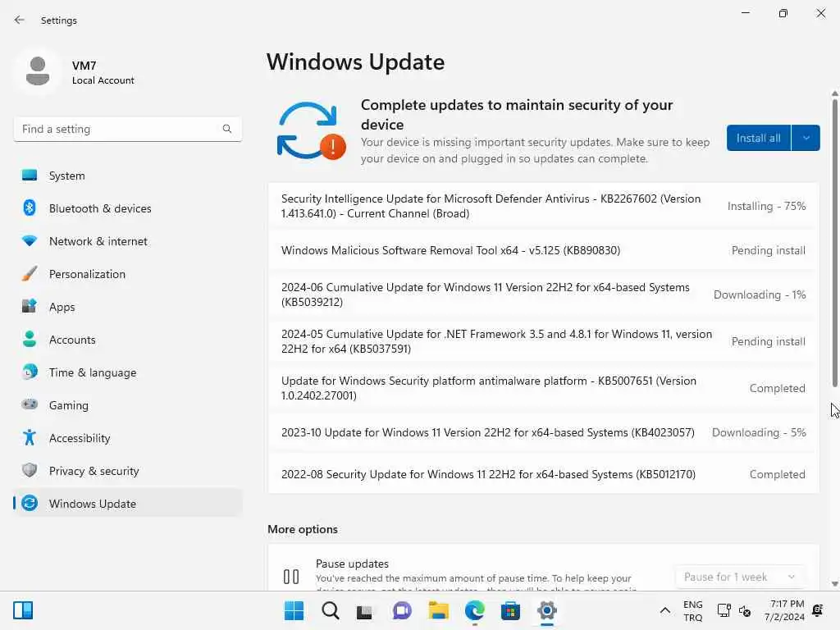
Task: Select Windows Update in sidebar
Action: 127,503
